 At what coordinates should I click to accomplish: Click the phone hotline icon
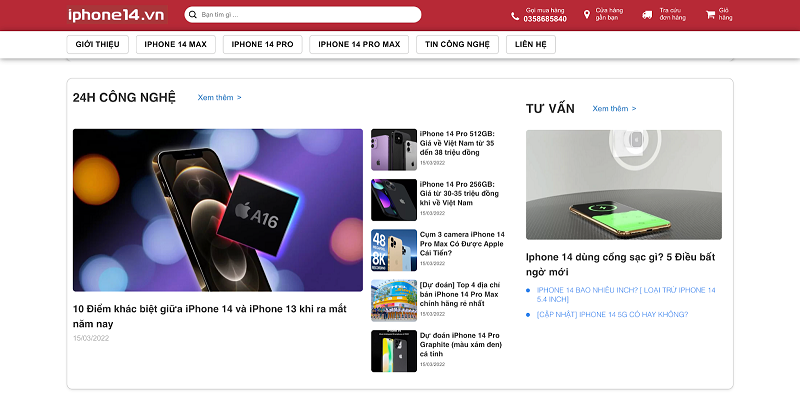[515, 15]
